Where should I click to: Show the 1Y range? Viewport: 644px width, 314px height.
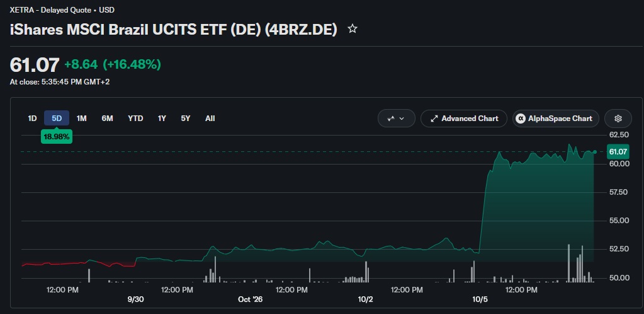click(162, 119)
